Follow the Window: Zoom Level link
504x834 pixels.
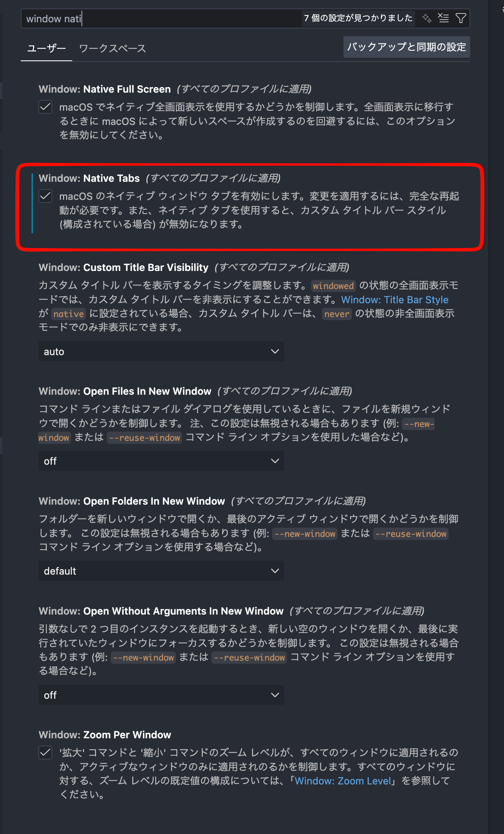tap(343, 781)
